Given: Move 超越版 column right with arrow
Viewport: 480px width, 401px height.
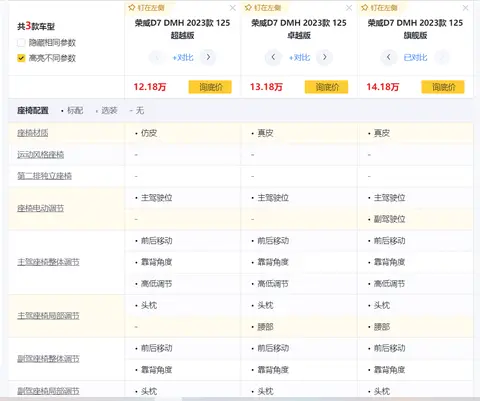Looking at the screenshot, I should point(208,57).
